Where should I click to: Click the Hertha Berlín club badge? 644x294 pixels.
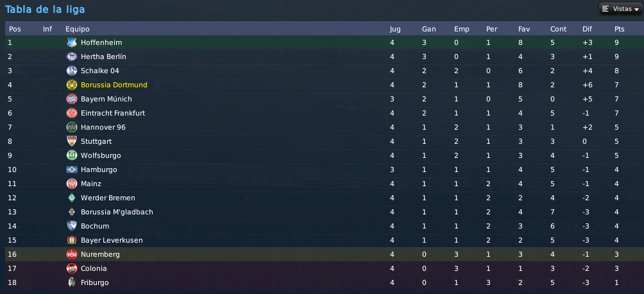(x=71, y=56)
